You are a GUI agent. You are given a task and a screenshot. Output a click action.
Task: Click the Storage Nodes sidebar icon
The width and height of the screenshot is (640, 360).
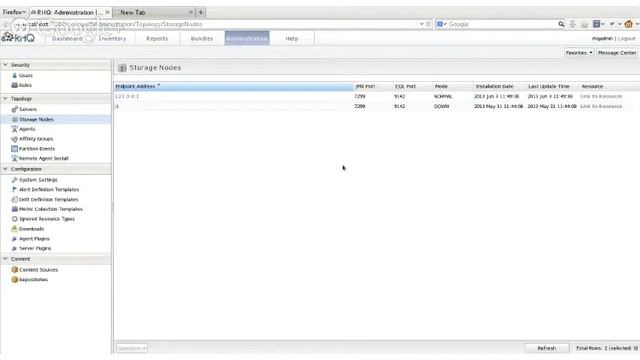pyautogui.click(x=14, y=120)
